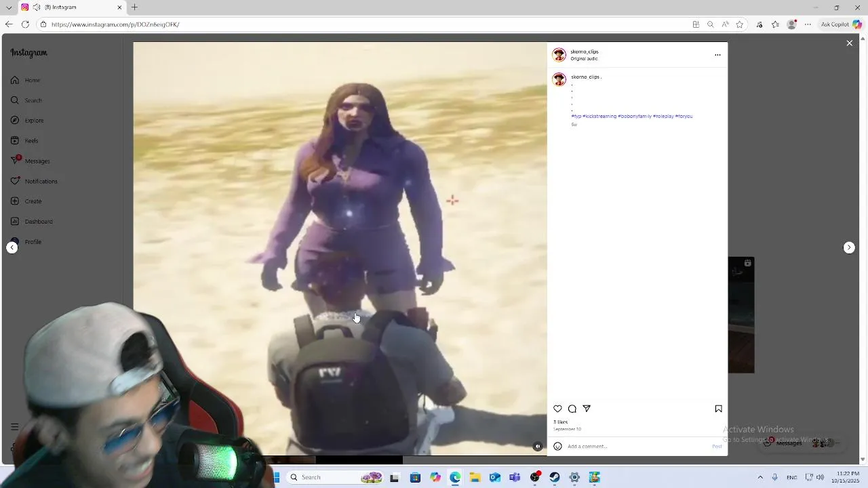Image resolution: width=868 pixels, height=488 pixels.
Task: Click the Instagram logo
Action: tap(28, 53)
